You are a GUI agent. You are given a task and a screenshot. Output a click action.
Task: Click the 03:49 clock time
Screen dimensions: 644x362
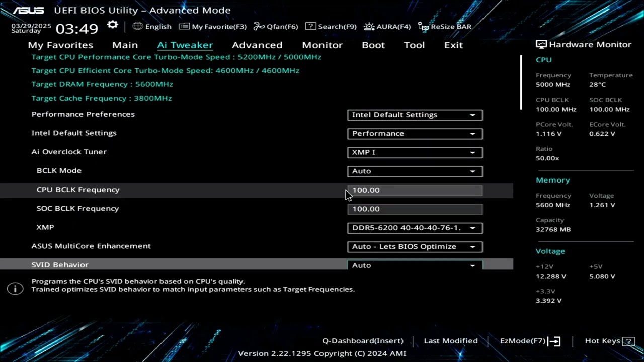pyautogui.click(x=76, y=29)
